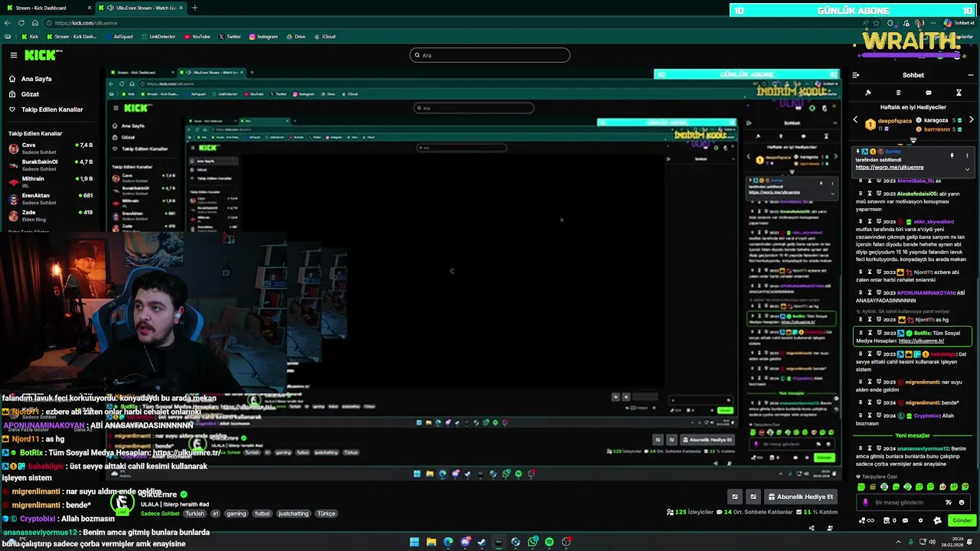Click the chat bubble icon beside settings
980x551 pixels.
coord(905,520)
